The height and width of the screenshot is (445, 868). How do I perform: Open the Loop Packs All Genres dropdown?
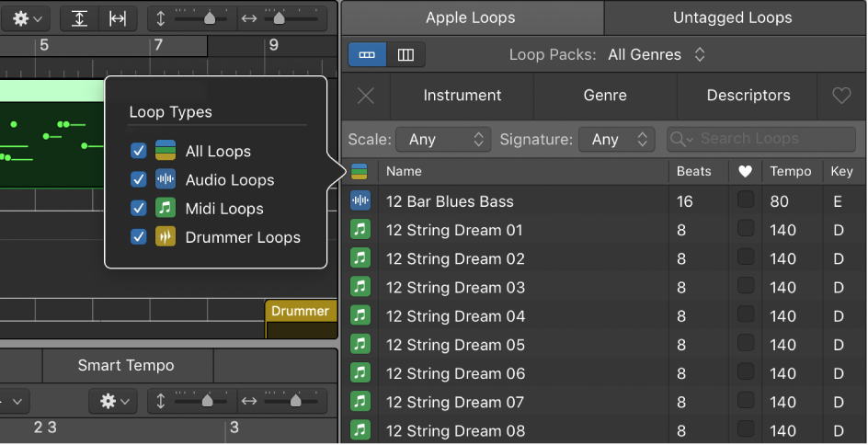click(657, 55)
